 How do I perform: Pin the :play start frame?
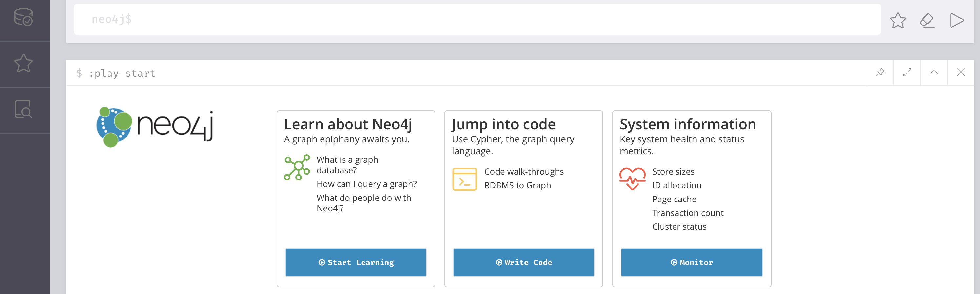coord(880,73)
